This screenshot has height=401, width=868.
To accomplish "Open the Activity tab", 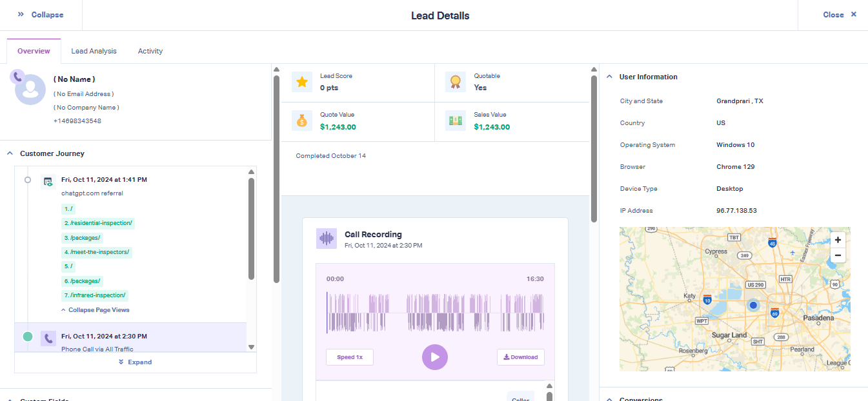I will click(x=150, y=51).
